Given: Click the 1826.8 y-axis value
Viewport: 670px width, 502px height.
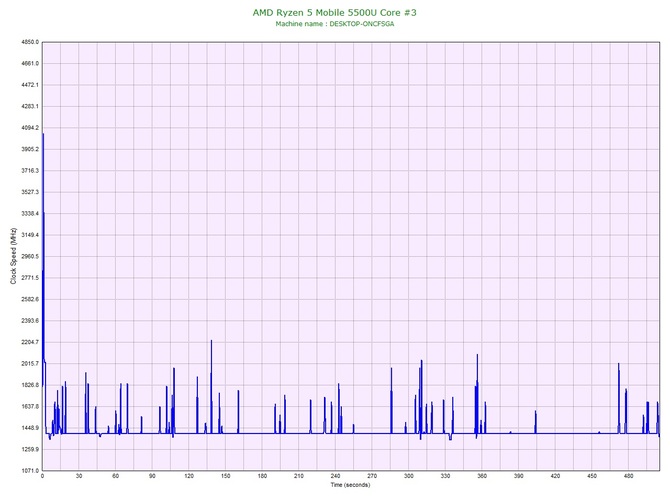Looking at the screenshot, I should (x=29, y=385).
